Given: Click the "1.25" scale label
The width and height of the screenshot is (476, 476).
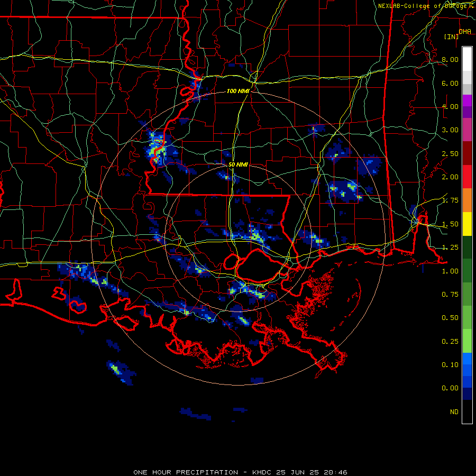Looking at the screenshot, I should coord(450,248).
